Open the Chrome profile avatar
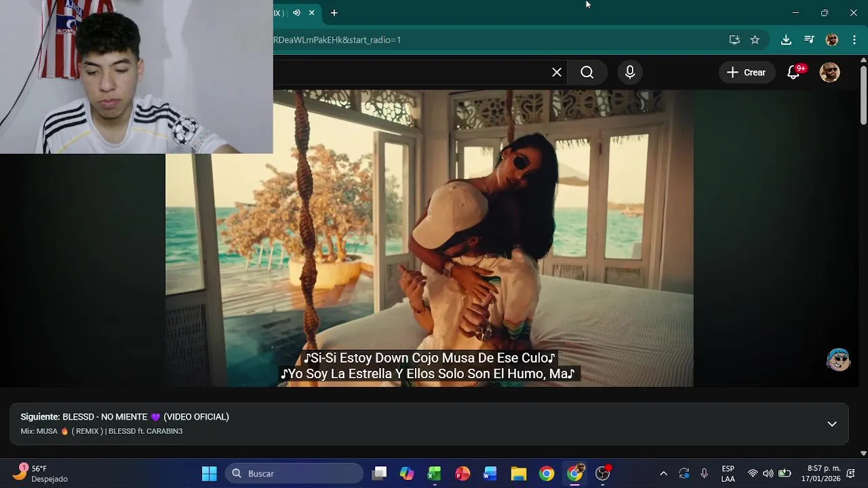868x488 pixels. (832, 40)
